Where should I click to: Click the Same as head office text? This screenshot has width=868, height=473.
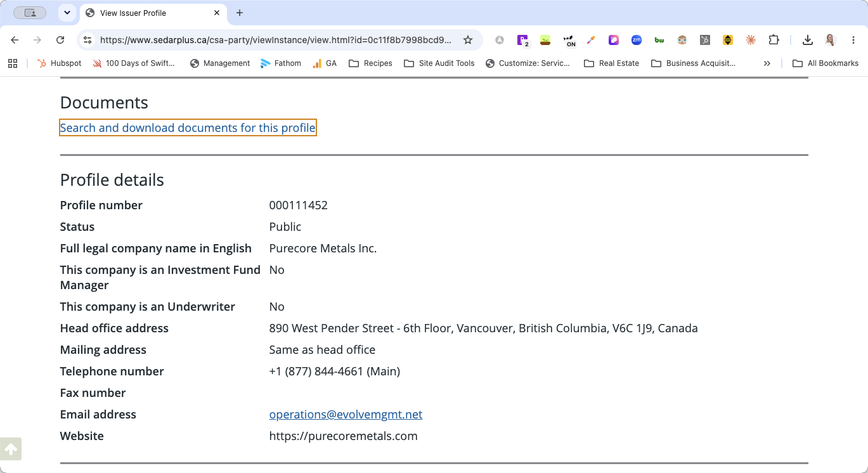pos(322,350)
